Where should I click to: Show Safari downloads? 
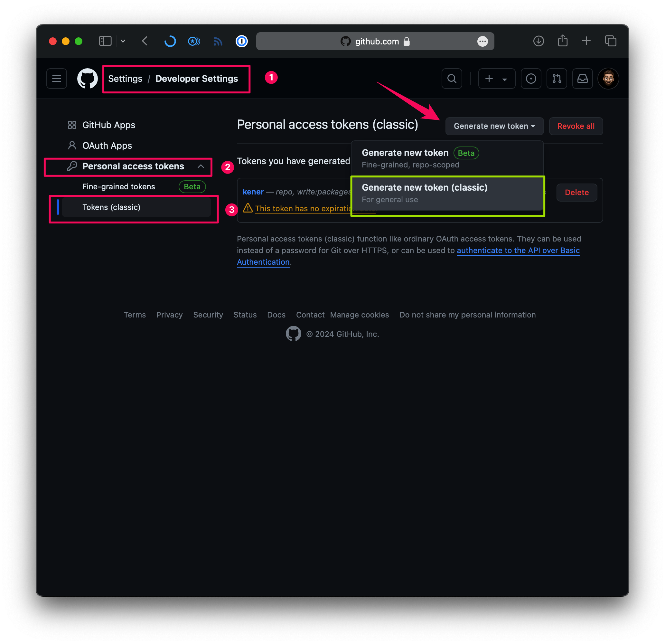539,41
